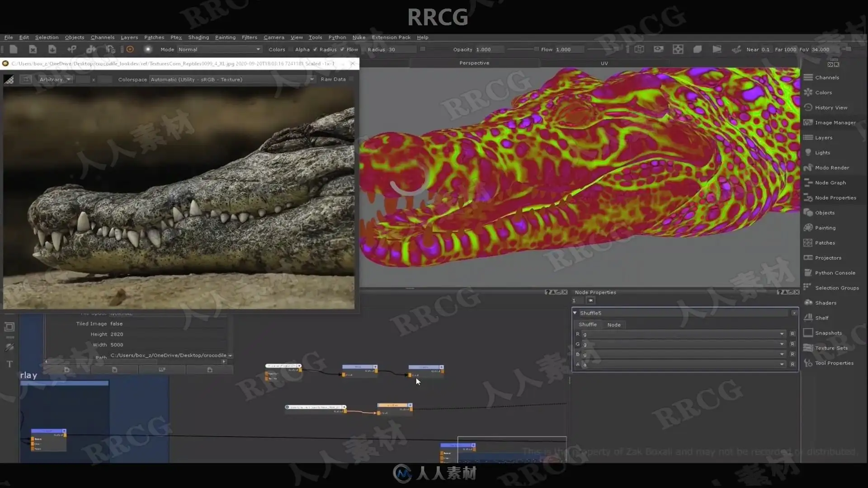This screenshot has height=488, width=868.
Task: Toggle the Radius pressure checkbox
Action: [342, 50]
